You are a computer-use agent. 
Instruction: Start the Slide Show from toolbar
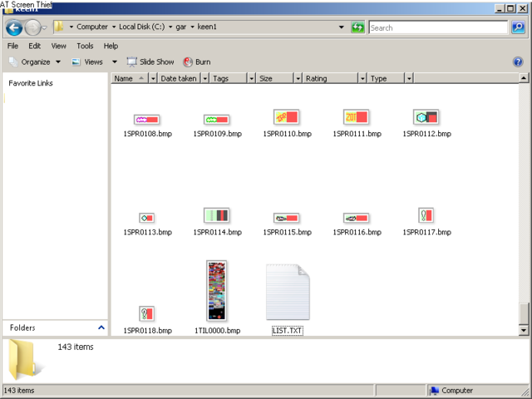(x=150, y=62)
